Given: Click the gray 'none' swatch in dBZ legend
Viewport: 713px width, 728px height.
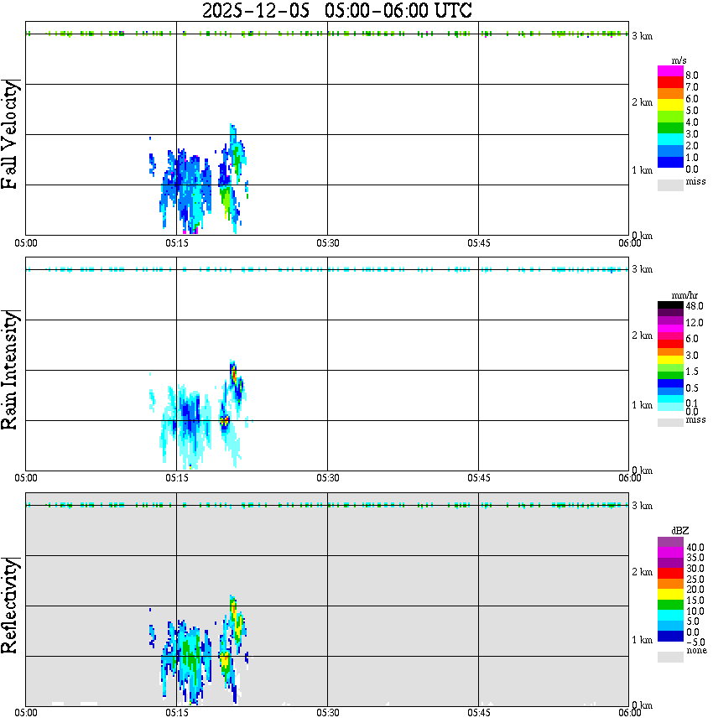Looking at the screenshot, I should point(670,657).
